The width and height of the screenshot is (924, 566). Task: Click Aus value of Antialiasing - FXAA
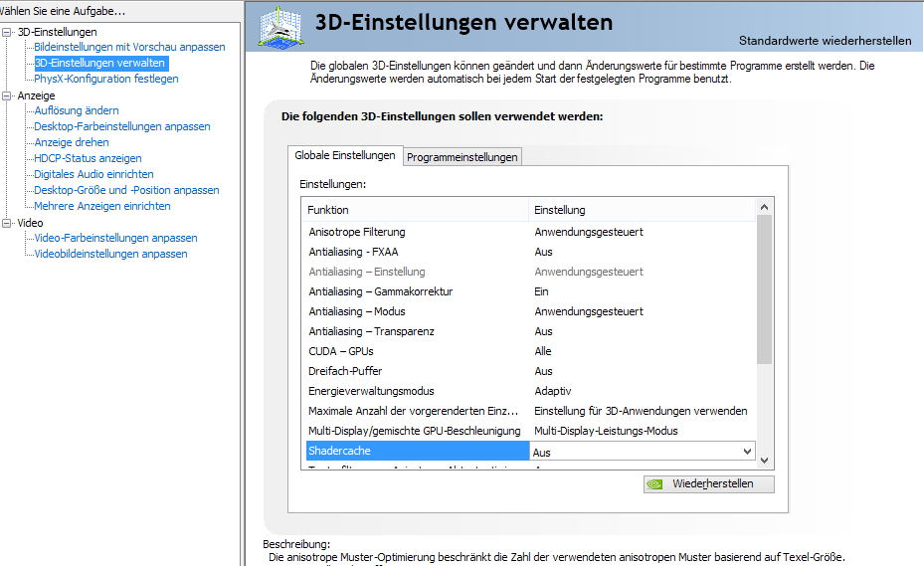pos(543,252)
